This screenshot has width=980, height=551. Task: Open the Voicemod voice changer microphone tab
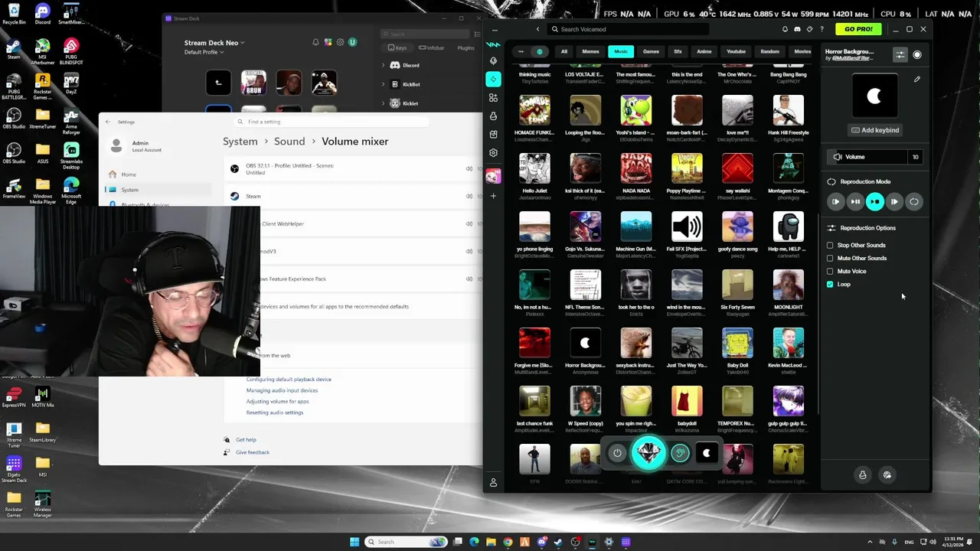(493, 60)
